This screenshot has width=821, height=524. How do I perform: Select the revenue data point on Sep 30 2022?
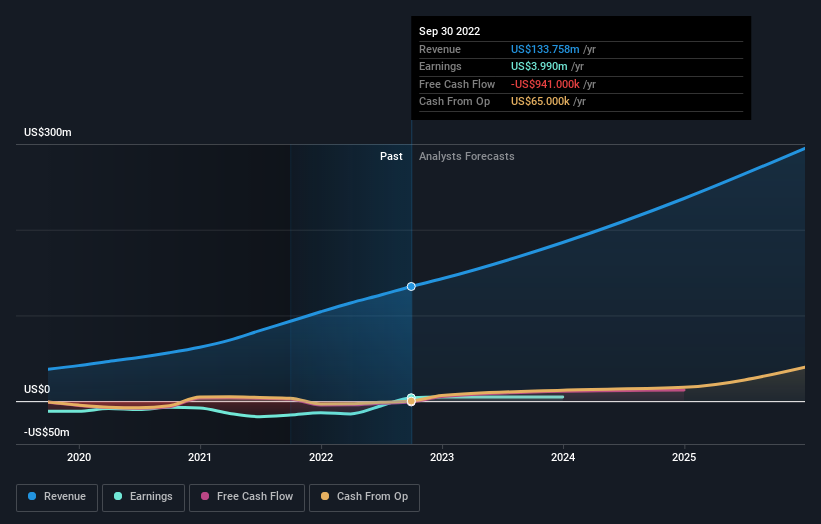(x=411, y=286)
